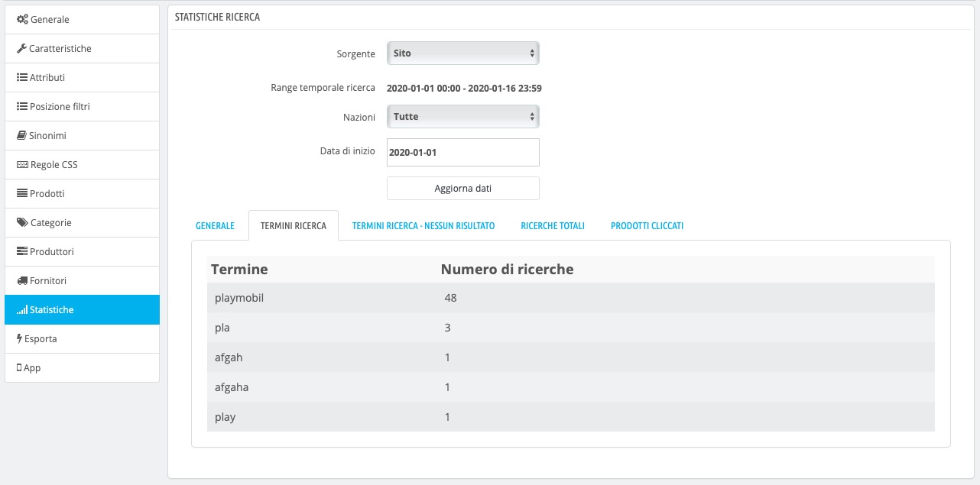This screenshot has width=980, height=485.
Task: Select Posizione filtri in sidebar
Action: point(83,106)
